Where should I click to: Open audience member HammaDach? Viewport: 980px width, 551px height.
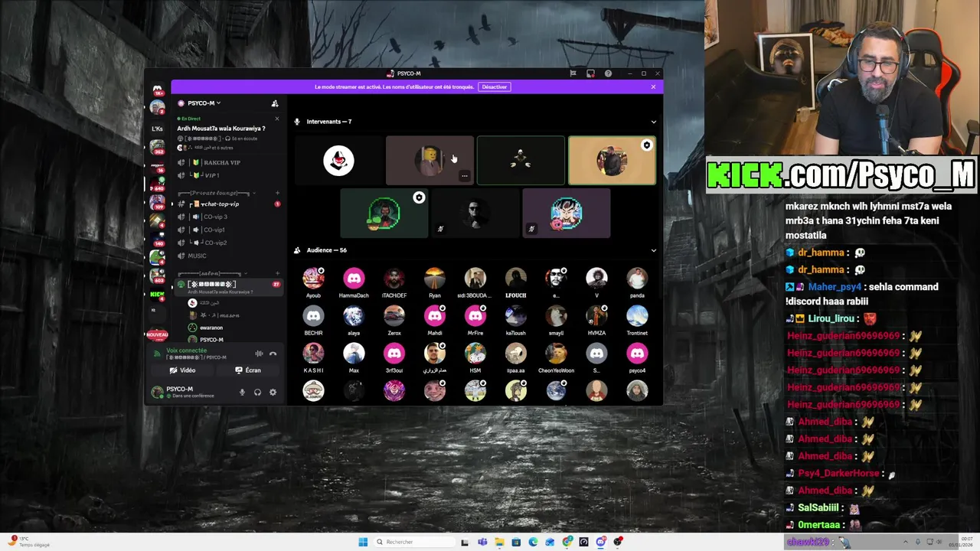pyautogui.click(x=354, y=282)
